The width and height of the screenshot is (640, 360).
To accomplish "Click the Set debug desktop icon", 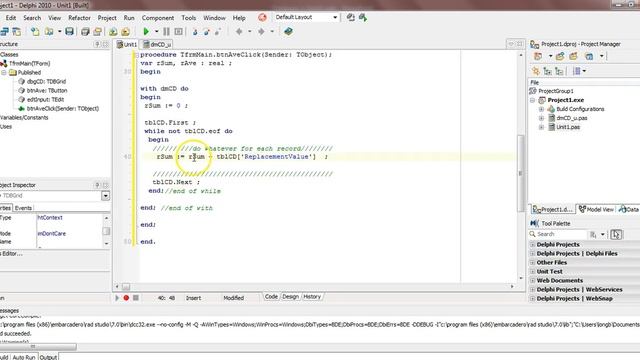I will pos(363,18).
